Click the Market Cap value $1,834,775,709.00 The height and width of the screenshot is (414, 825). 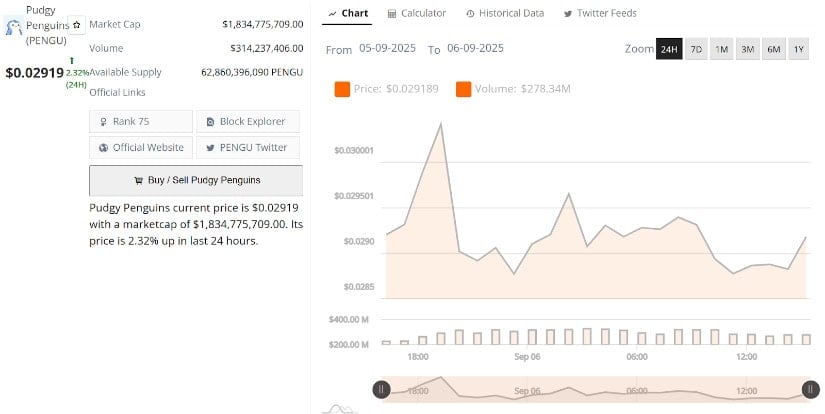point(263,24)
